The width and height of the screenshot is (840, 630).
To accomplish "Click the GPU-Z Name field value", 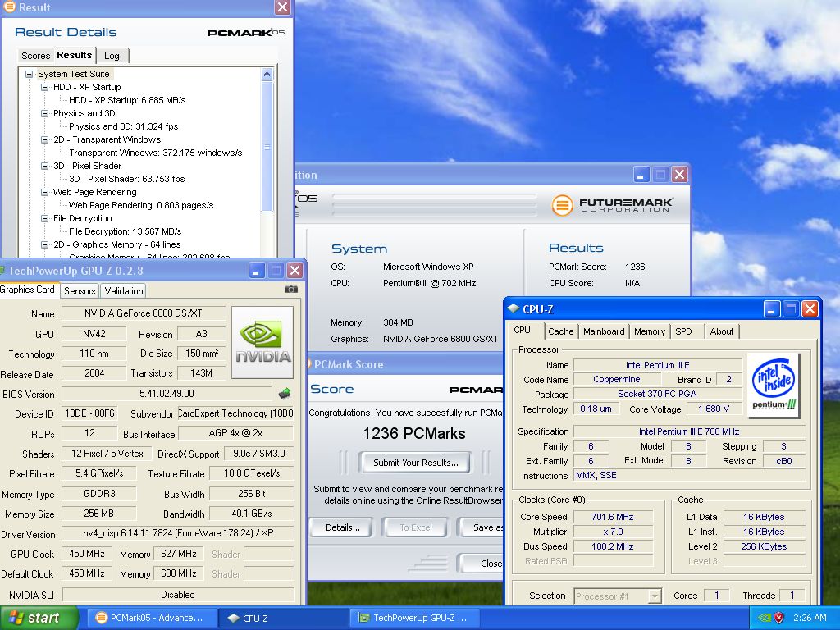I will (143, 313).
